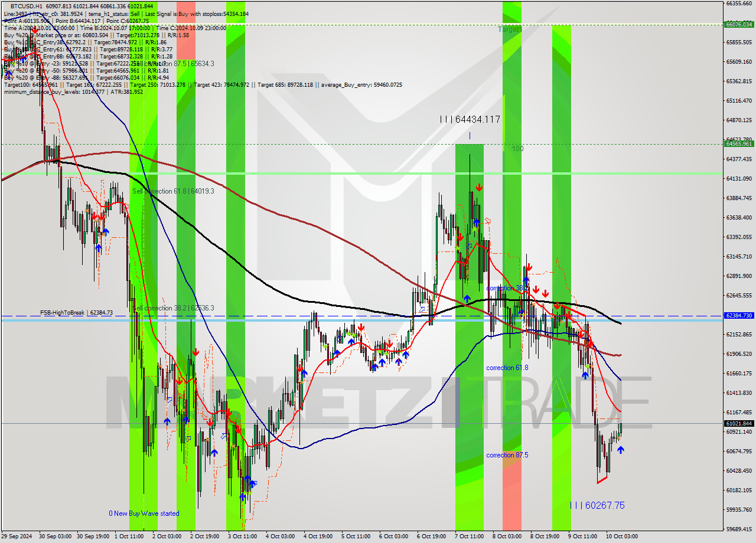Click the '3 Oct 11:00' time label
Screen dimensions: 756x543
(x=242, y=537)
